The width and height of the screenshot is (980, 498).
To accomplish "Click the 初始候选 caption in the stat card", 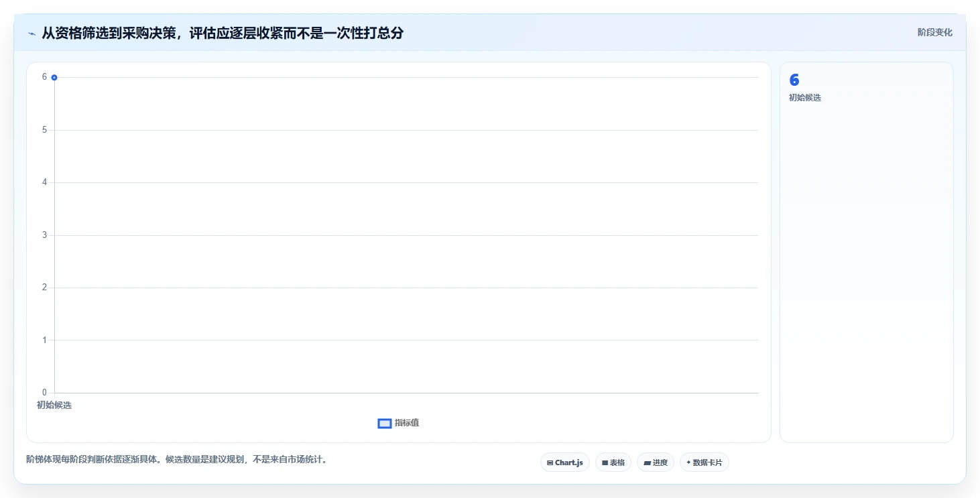I will click(x=805, y=98).
